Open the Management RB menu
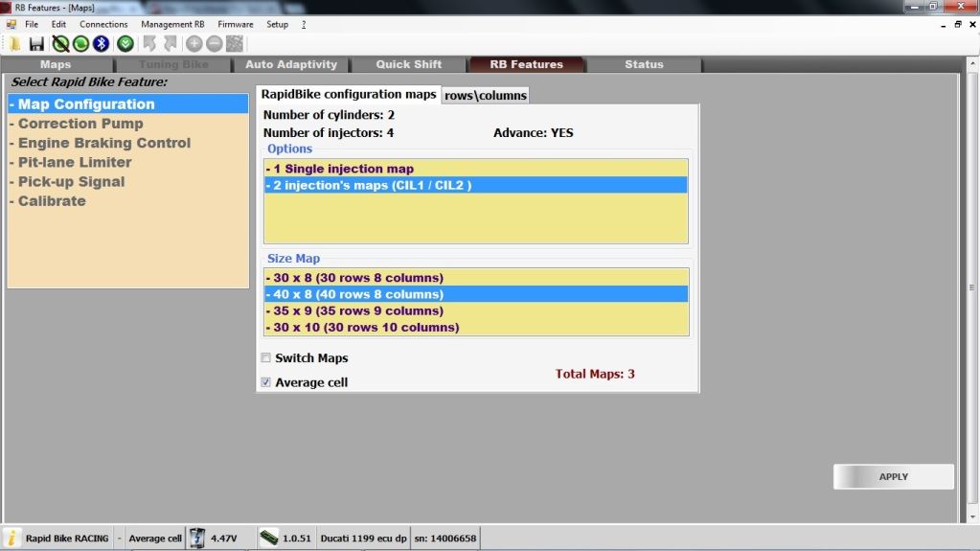This screenshot has width=980, height=551. pos(172,24)
